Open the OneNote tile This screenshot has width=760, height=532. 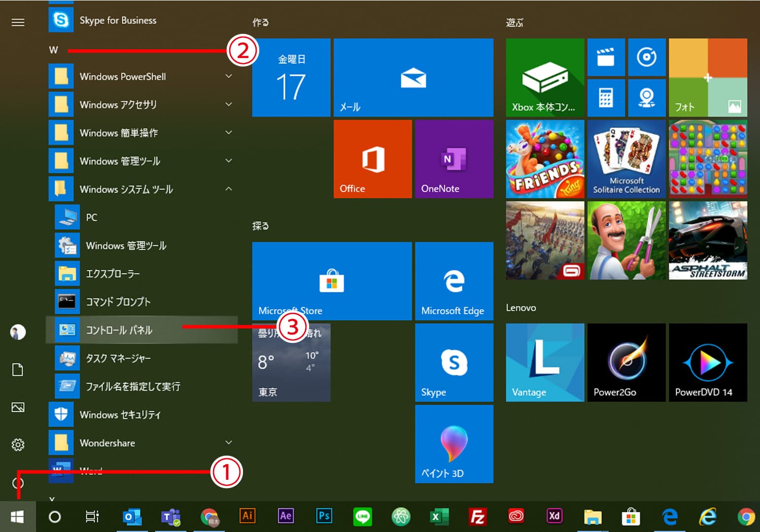coord(454,159)
